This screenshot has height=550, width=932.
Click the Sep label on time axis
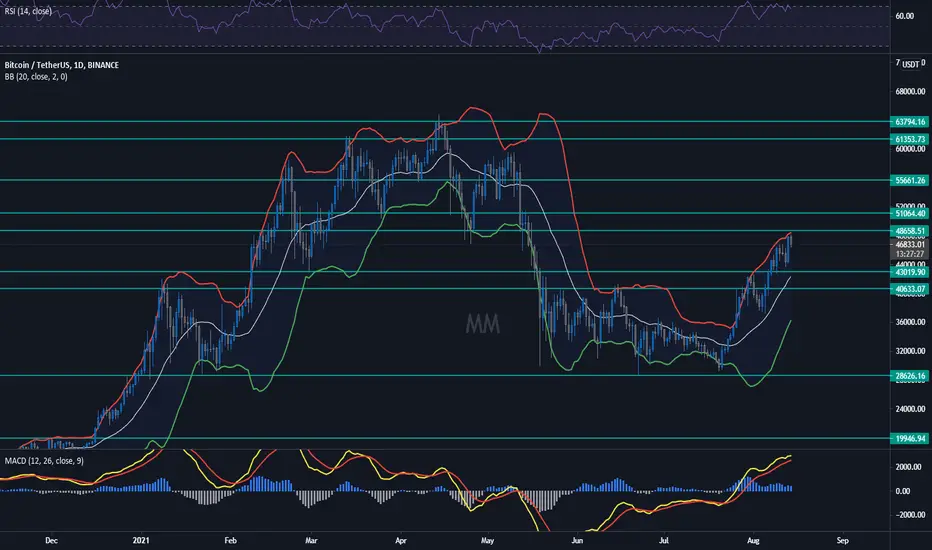click(842, 540)
